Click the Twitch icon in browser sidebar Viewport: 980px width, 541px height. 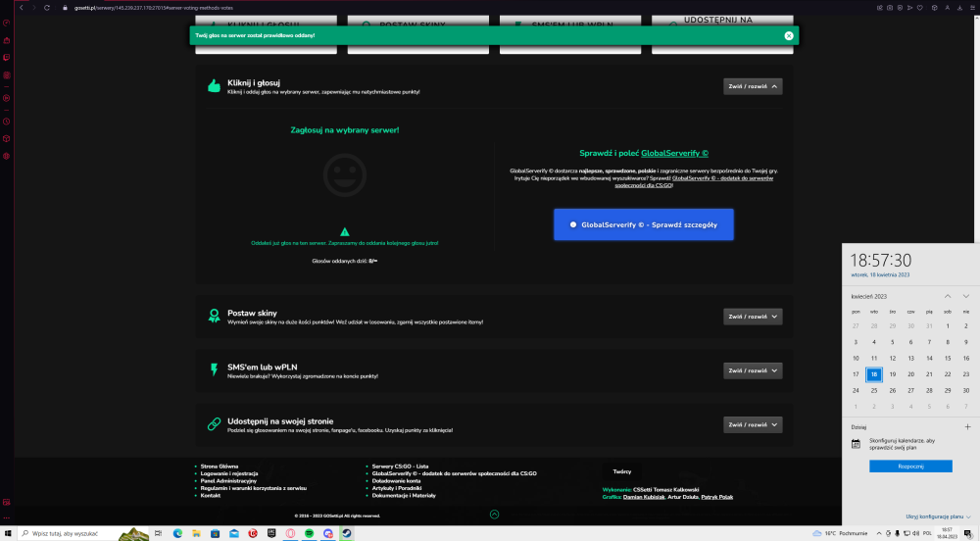click(x=6, y=58)
